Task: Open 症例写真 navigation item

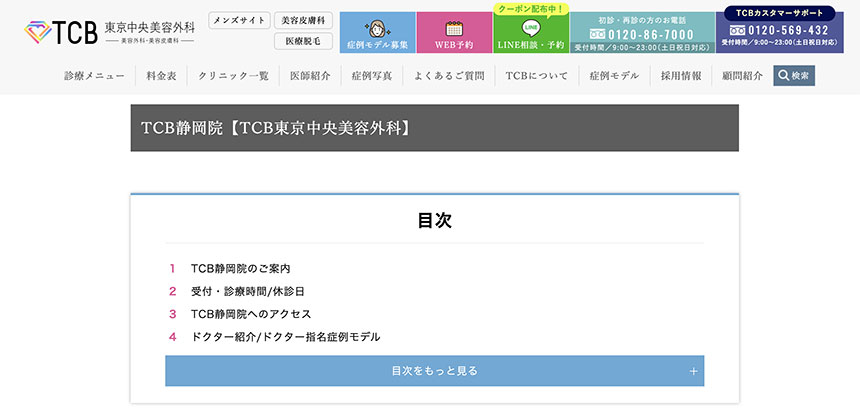Action: pyautogui.click(x=372, y=76)
